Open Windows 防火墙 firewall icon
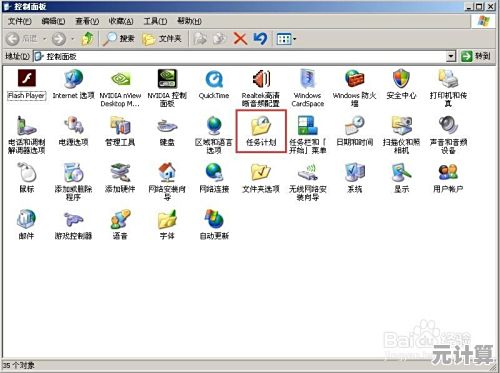Screen dimensions: 500x373 coord(354,88)
